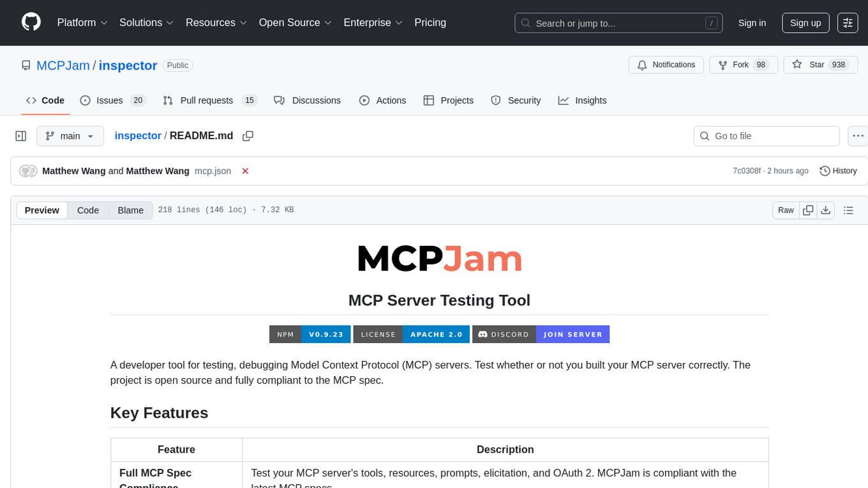Open commit 7c0308f
868x488 pixels.
[747, 171]
